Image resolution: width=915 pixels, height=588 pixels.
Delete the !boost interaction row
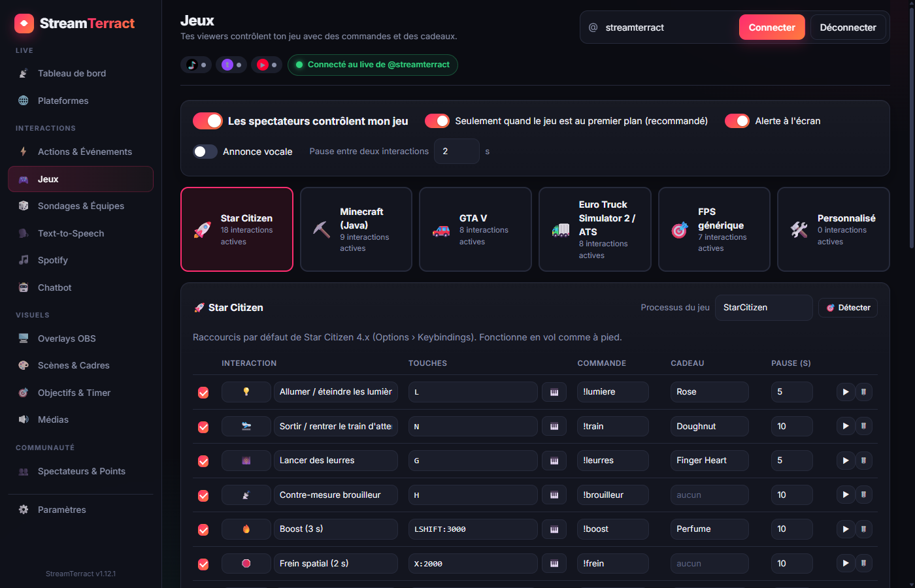863,529
